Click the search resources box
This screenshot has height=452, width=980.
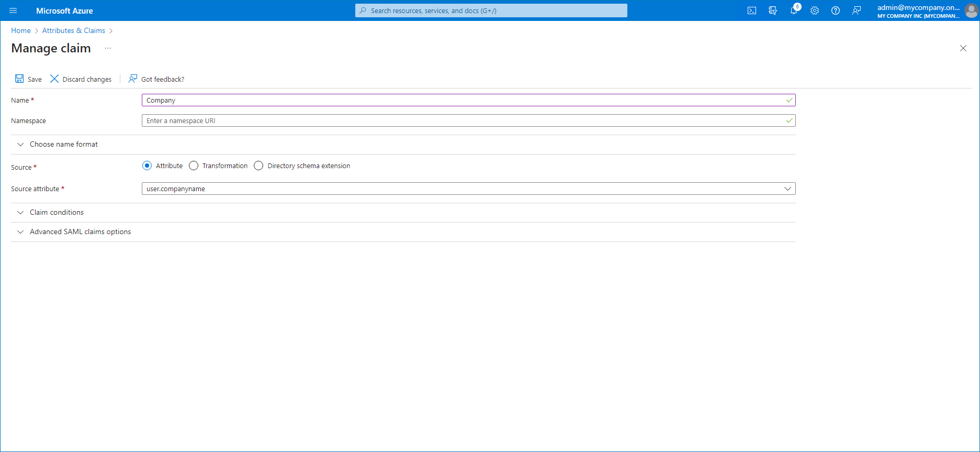(x=491, y=10)
